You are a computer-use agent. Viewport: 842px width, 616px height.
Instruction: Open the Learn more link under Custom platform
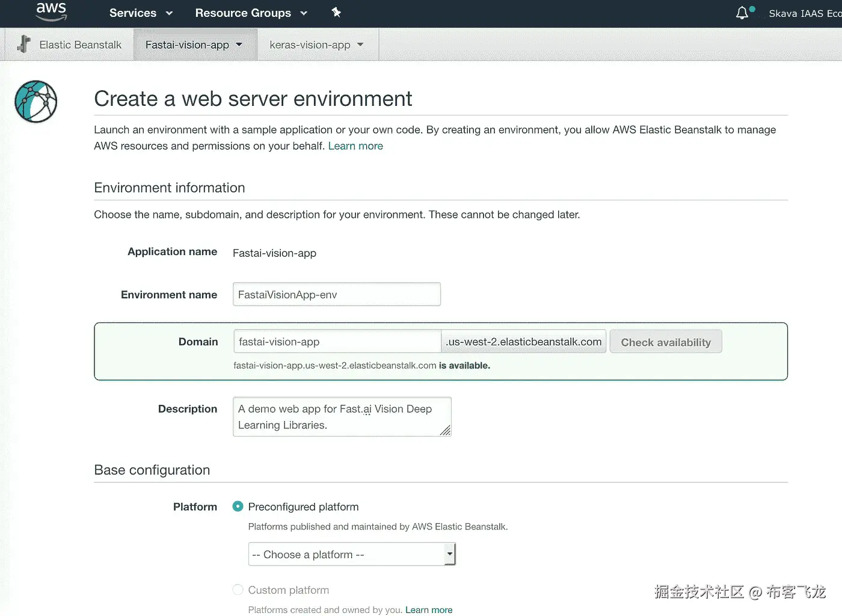tap(429, 610)
